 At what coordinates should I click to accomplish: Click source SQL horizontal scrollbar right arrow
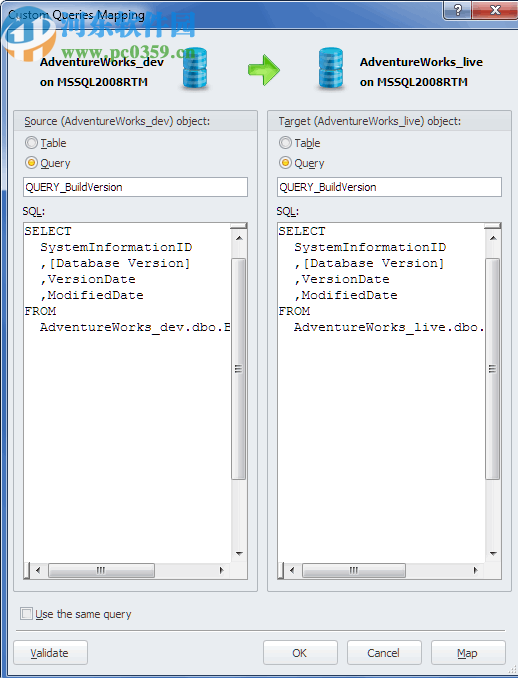click(x=221, y=570)
